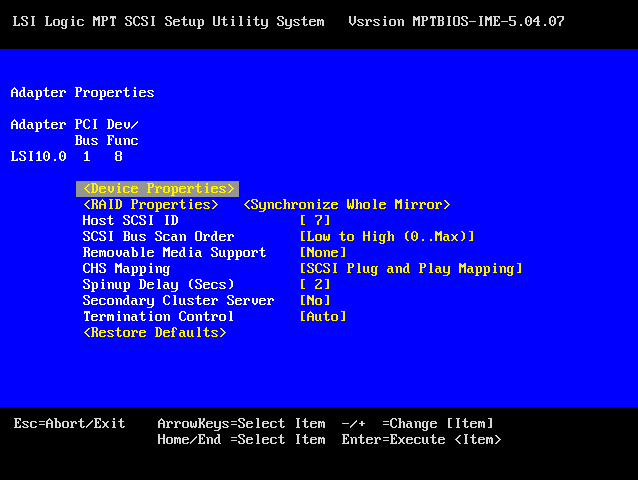The width and height of the screenshot is (638, 480).
Task: Click the Secondary Cluster Server label
Action: pos(178,301)
